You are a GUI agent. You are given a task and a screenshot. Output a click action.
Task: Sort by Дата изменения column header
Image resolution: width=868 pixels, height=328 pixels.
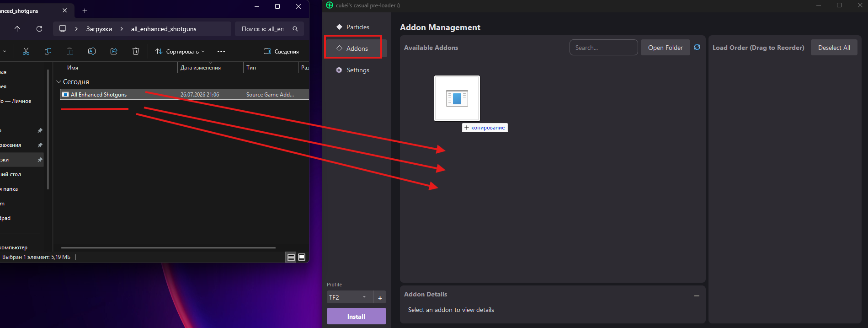(201, 68)
